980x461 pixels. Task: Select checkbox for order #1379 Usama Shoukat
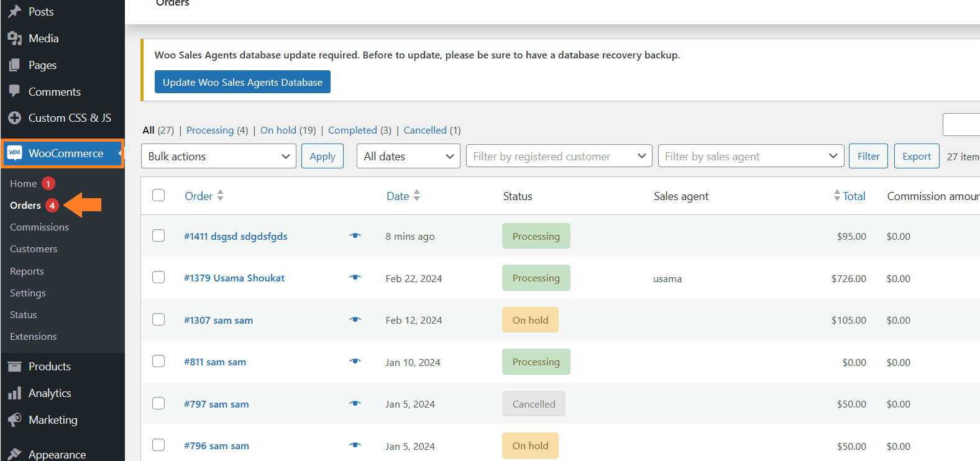pos(158,277)
